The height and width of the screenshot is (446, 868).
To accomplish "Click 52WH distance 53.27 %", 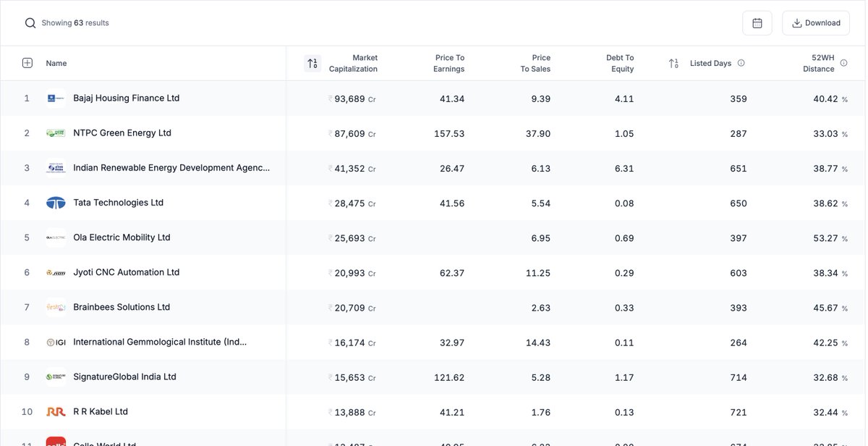I will click(x=830, y=237).
